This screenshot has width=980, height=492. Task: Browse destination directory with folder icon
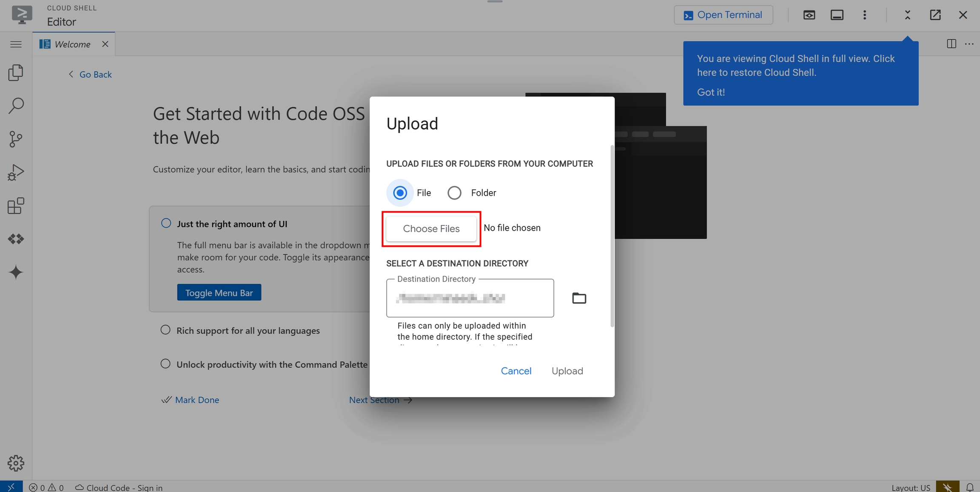click(579, 298)
